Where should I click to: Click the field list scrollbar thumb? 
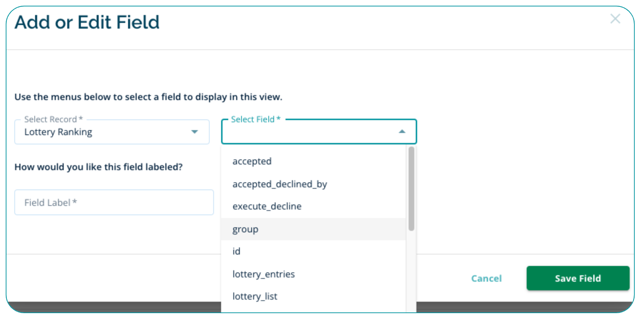click(x=411, y=188)
